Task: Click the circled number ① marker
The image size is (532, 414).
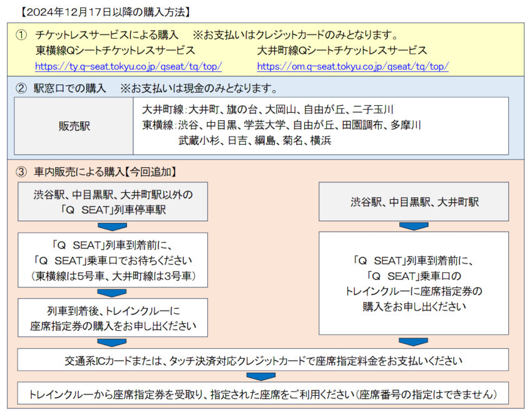Action: [21, 34]
